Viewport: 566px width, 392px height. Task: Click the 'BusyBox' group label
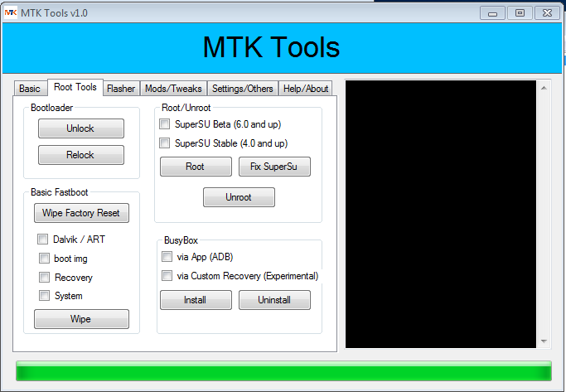pos(181,240)
